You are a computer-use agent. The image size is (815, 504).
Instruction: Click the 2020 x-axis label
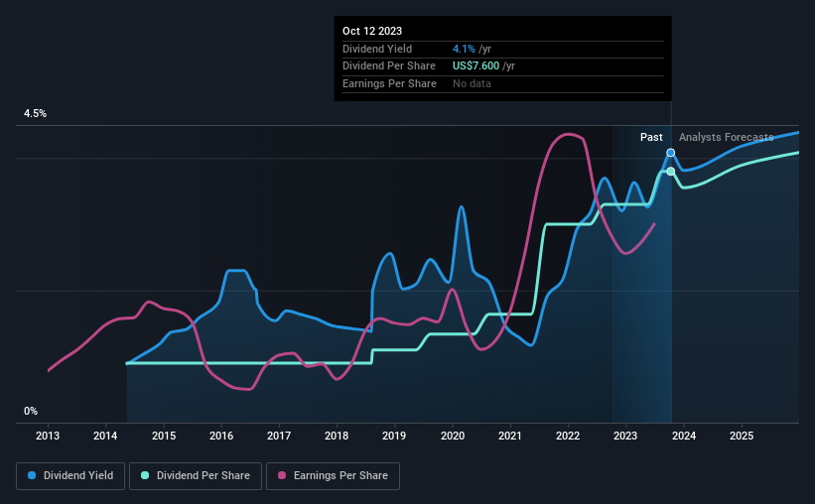click(x=453, y=436)
